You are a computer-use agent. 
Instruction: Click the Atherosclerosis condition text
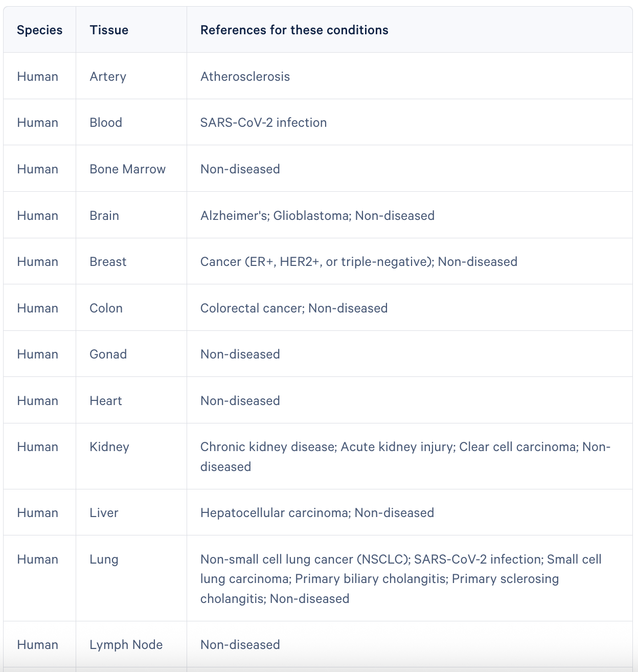[245, 77]
